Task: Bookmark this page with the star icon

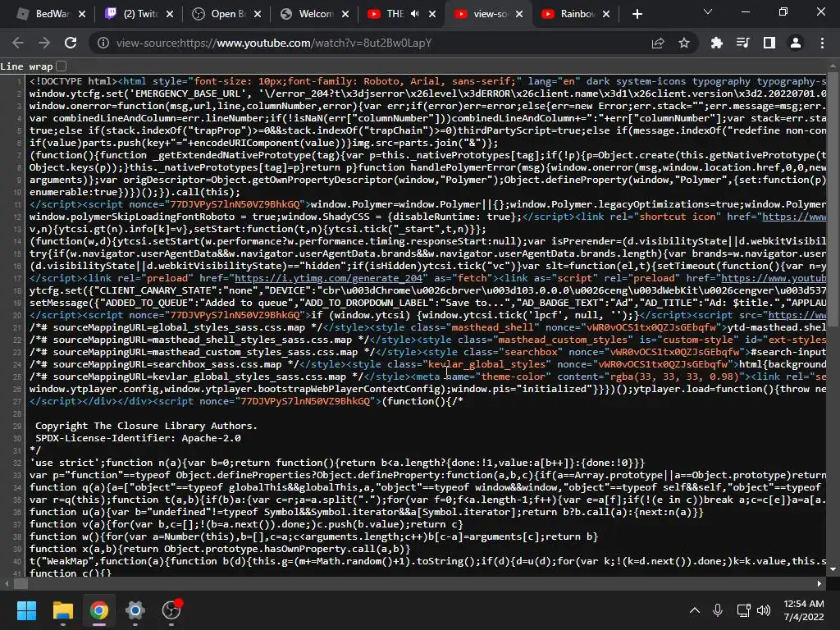Action: coord(684,43)
